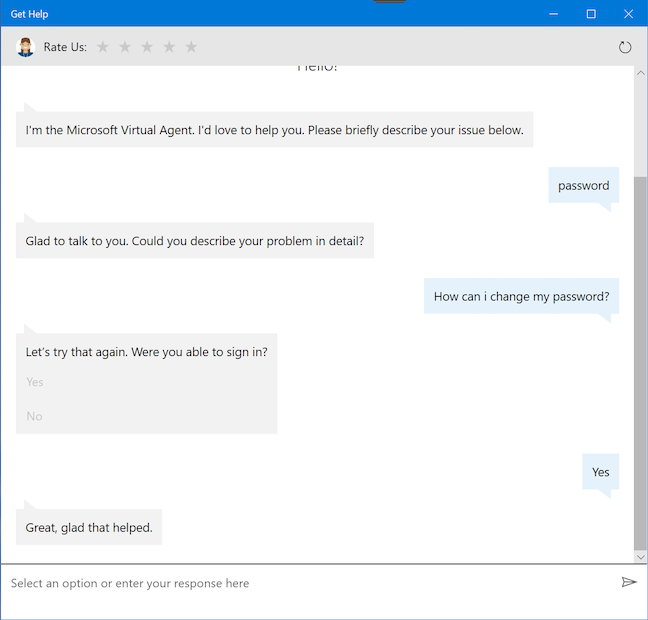
Task: Minimize the Get Help window
Action: click(553, 14)
